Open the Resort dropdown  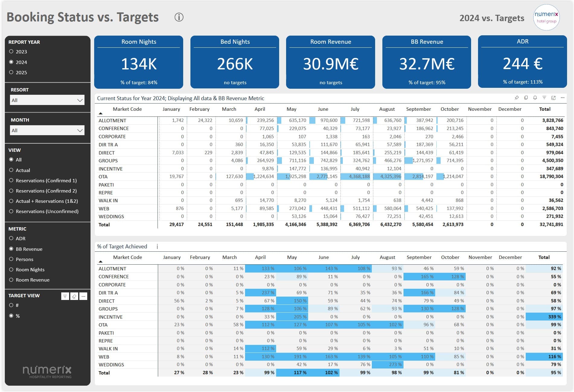pos(47,100)
